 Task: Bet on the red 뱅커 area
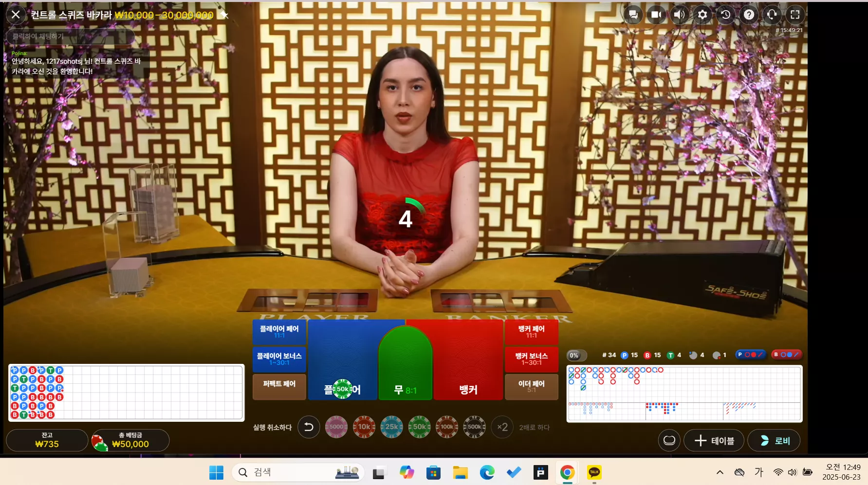pos(468,360)
